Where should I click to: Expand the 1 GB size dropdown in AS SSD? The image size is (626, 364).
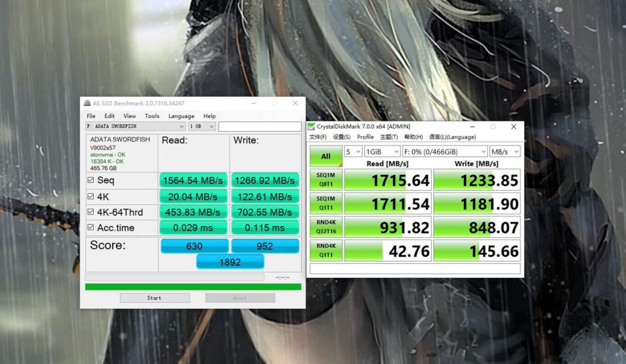tap(202, 127)
